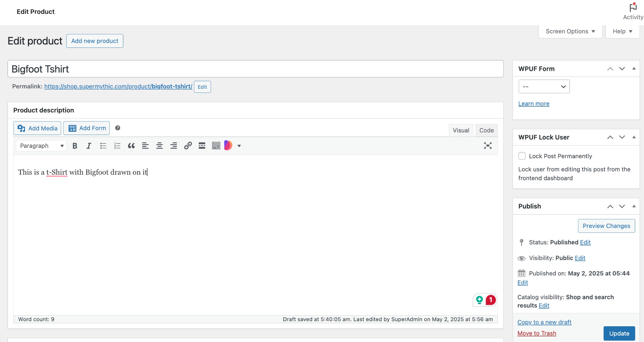This screenshot has height=342, width=644.
Task: Open the Help menu
Action: (x=622, y=31)
